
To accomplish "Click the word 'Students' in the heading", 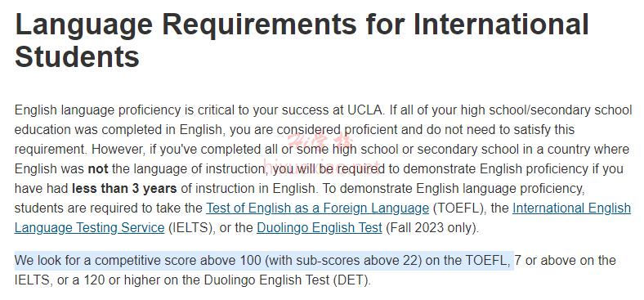I will tap(77, 56).
